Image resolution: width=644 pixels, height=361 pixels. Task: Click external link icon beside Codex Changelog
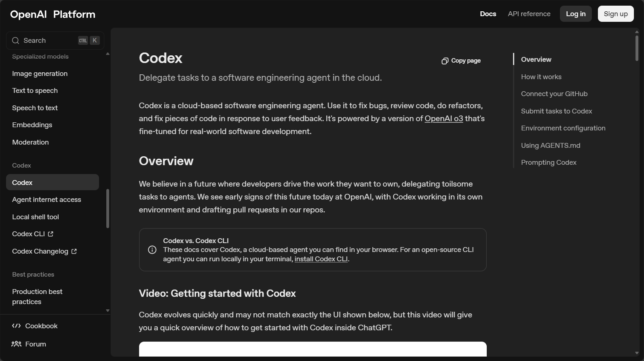click(74, 251)
